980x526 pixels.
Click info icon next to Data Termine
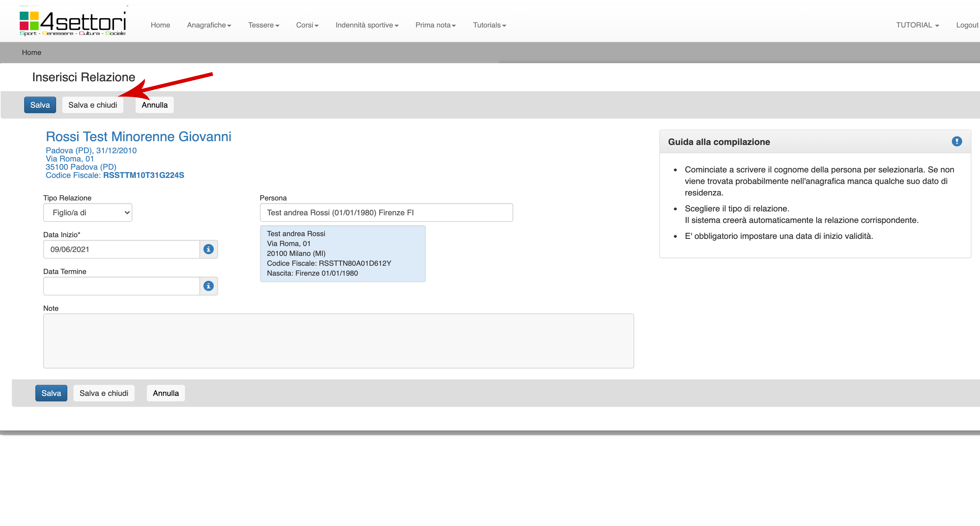(x=208, y=286)
